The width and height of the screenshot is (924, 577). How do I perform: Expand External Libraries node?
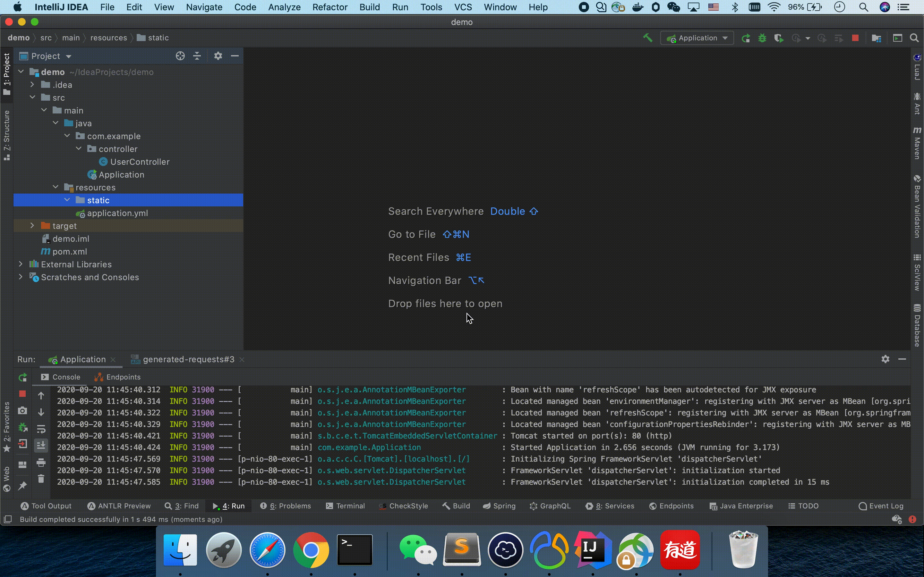pos(21,264)
